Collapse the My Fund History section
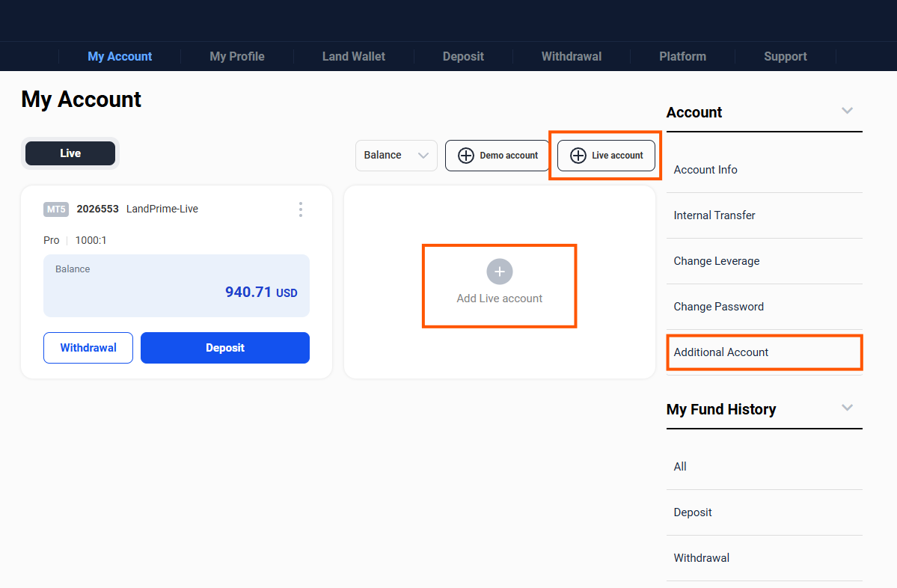The image size is (897, 588). [847, 408]
